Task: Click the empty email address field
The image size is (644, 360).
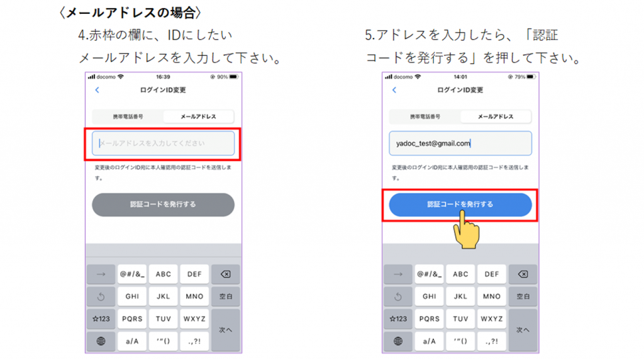Action: pyautogui.click(x=163, y=143)
